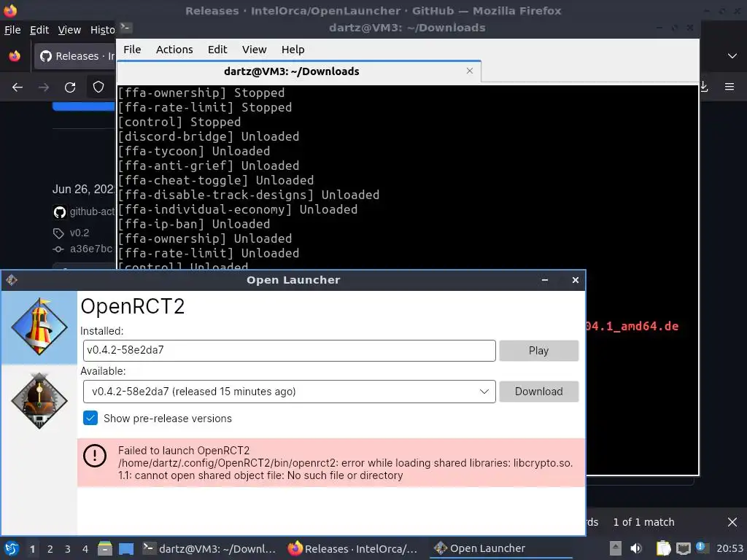Click Firefox back arrow button
The image size is (747, 560).
(18, 87)
